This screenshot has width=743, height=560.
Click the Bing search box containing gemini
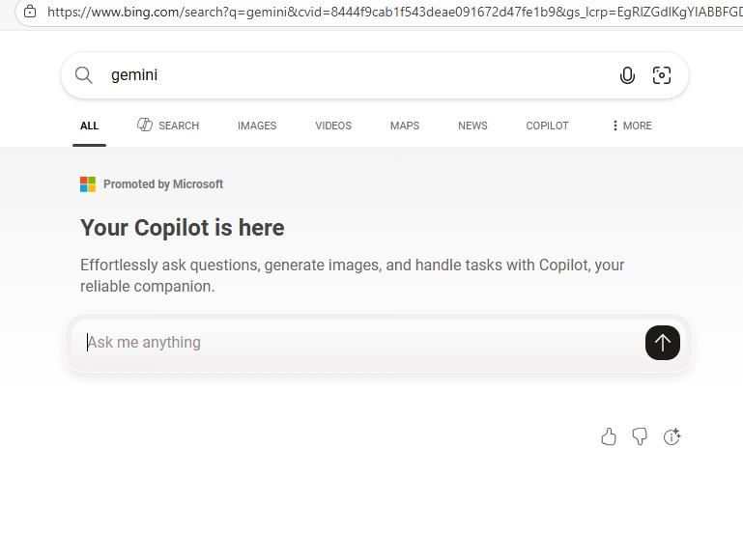pos(357,75)
